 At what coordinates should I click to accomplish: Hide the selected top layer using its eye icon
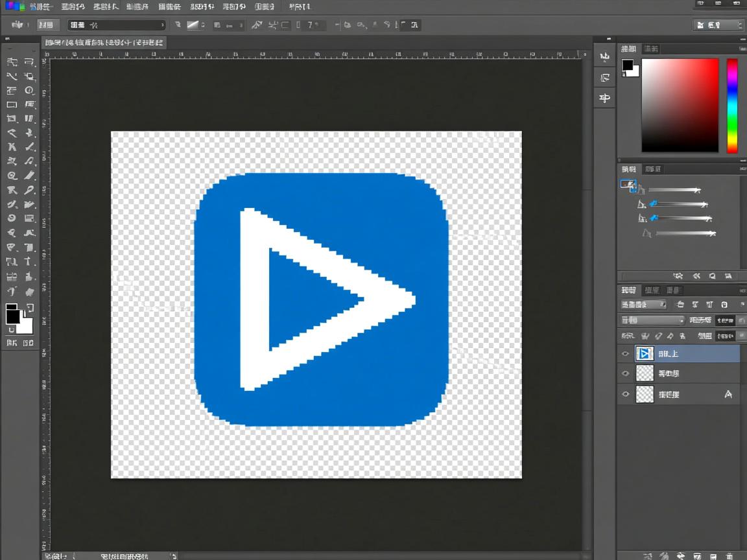(625, 354)
